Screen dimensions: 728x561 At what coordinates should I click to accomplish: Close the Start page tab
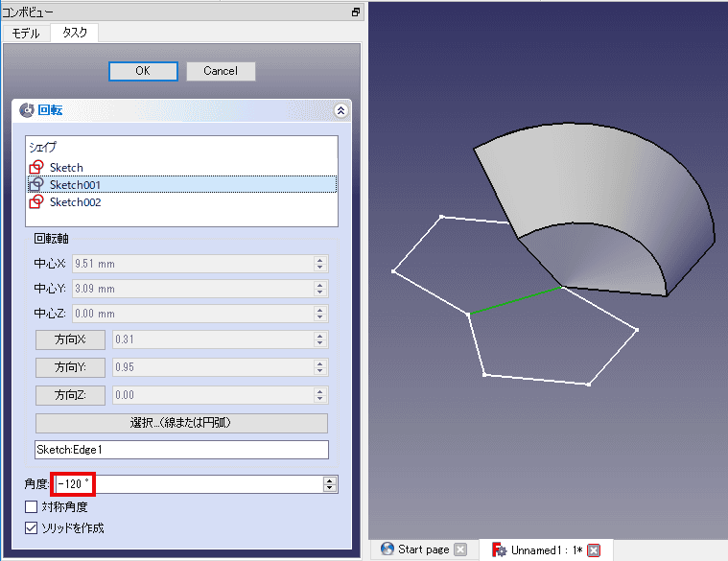point(460,549)
